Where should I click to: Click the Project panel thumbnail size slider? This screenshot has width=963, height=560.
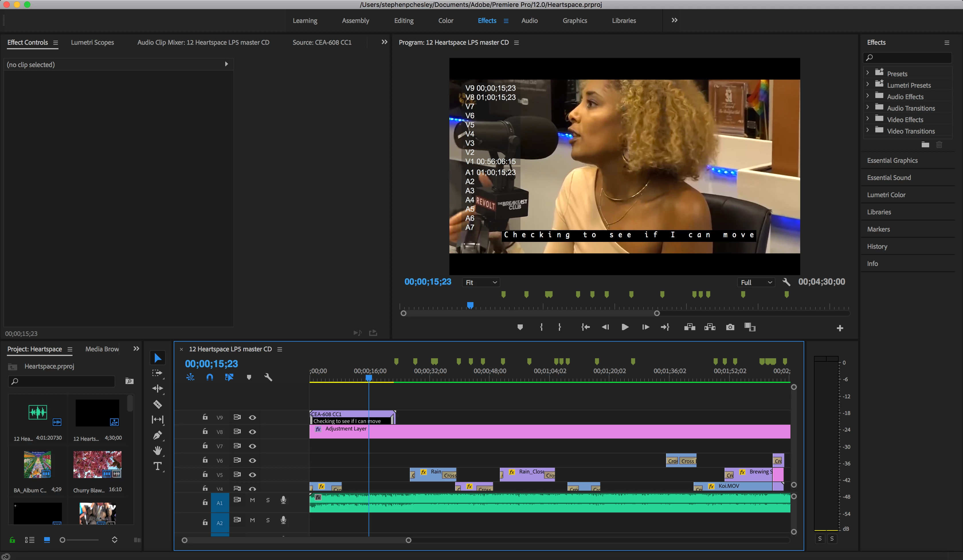pyautogui.click(x=63, y=540)
